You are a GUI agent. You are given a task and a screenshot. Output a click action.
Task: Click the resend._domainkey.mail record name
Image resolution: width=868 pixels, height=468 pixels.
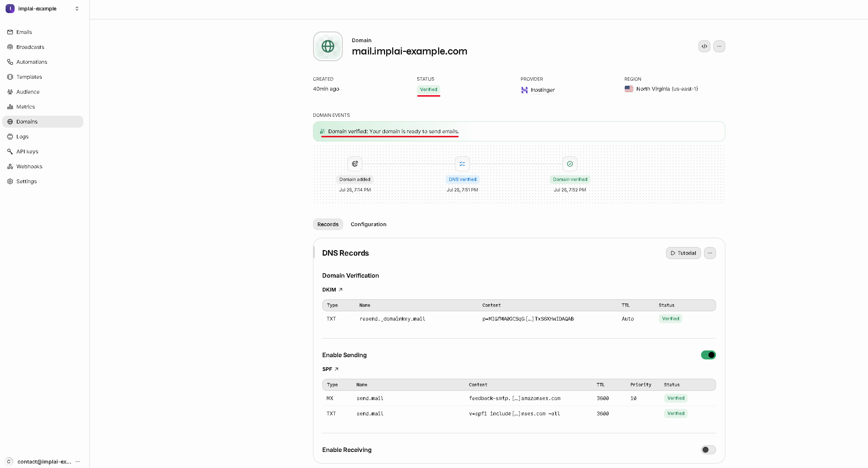tap(392, 319)
